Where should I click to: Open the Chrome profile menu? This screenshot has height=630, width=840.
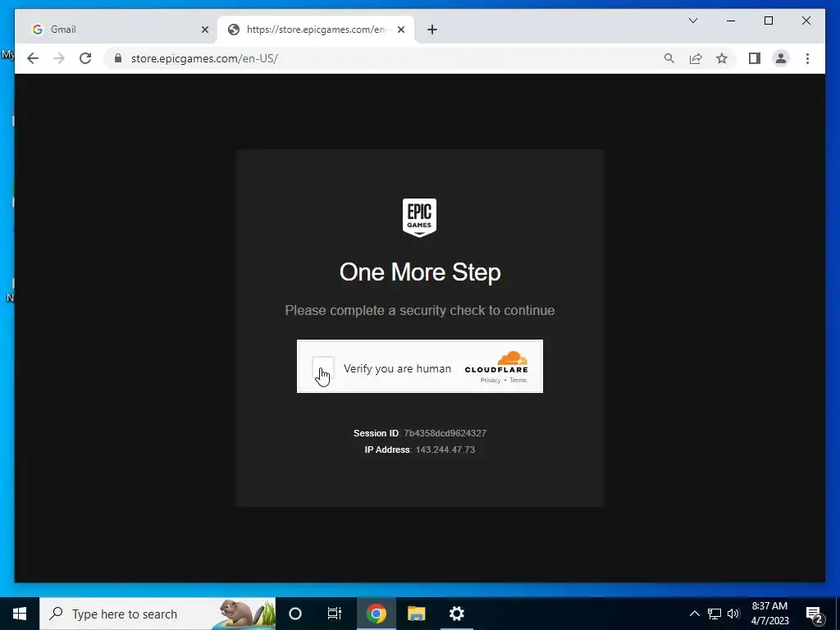tap(781, 58)
